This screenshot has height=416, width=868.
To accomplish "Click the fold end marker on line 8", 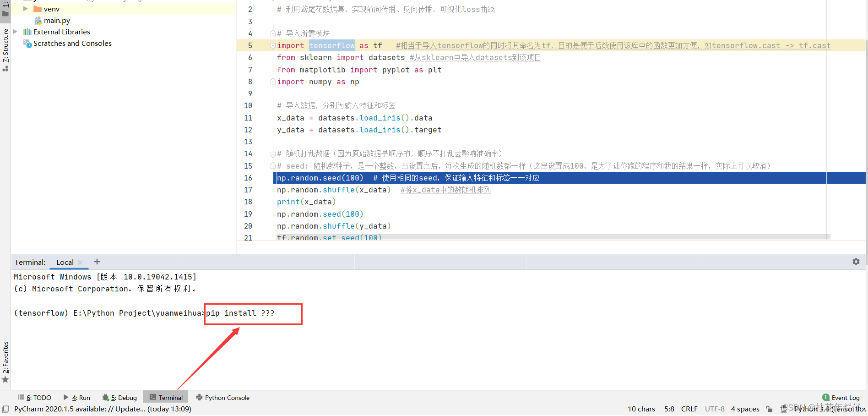I will coord(273,82).
